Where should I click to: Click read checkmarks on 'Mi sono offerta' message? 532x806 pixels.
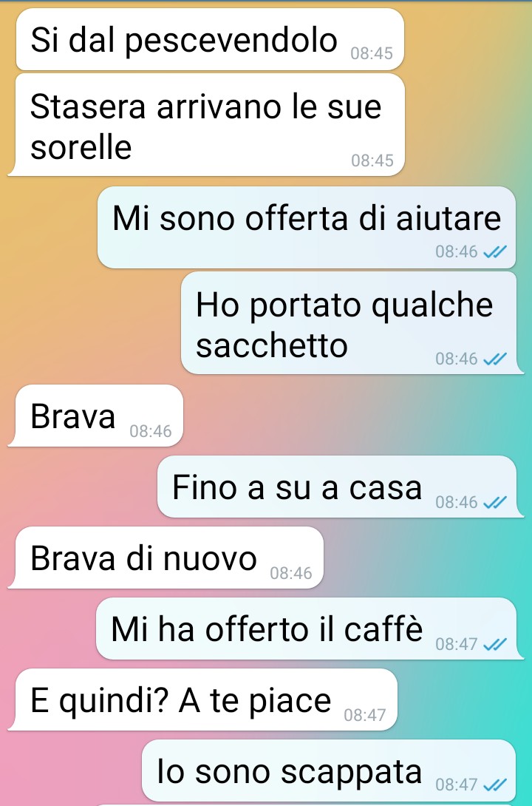[x=496, y=252]
